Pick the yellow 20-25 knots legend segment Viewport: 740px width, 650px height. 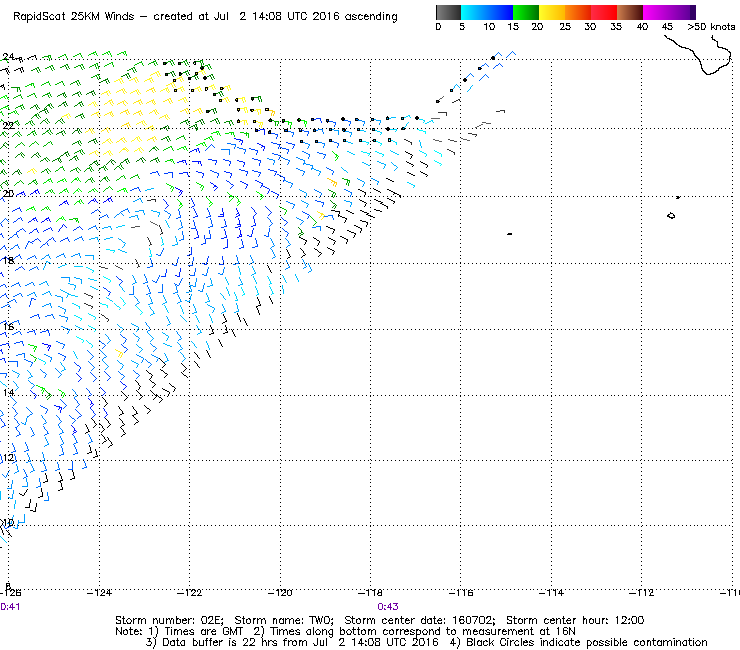coord(552,12)
